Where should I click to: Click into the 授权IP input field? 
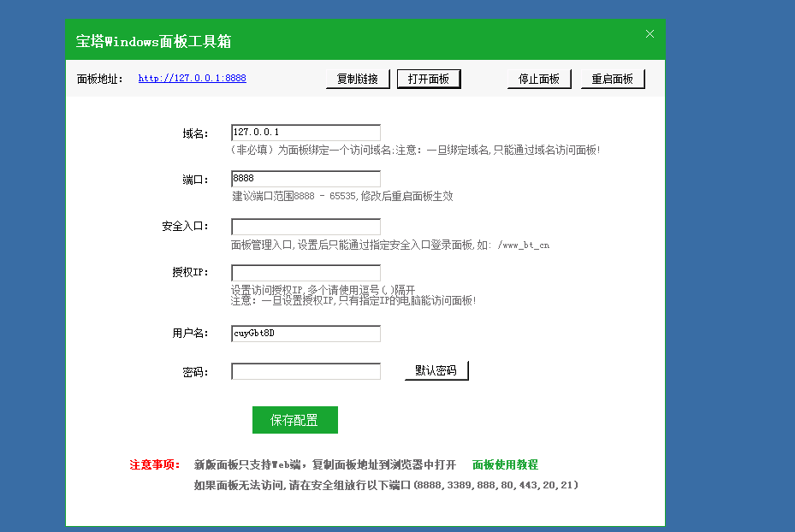pyautogui.click(x=306, y=273)
